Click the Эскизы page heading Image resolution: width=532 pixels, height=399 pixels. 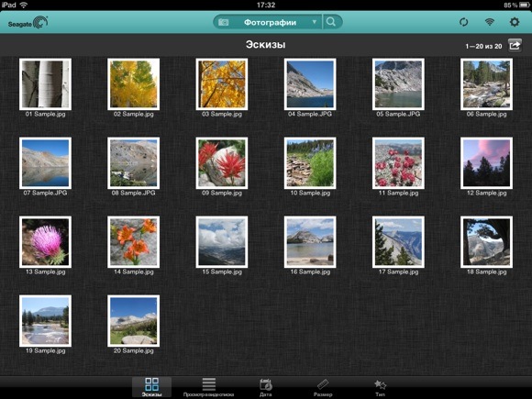coord(266,45)
